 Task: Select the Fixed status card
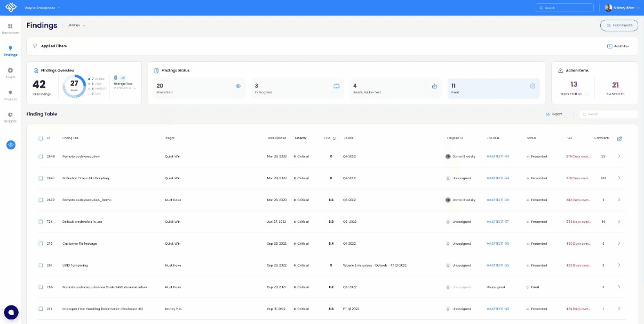tap(494, 88)
